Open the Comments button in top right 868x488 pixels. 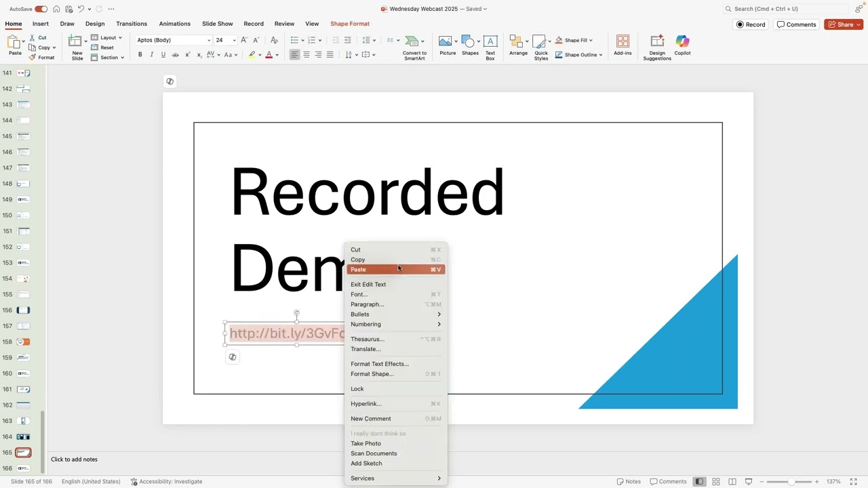(797, 24)
